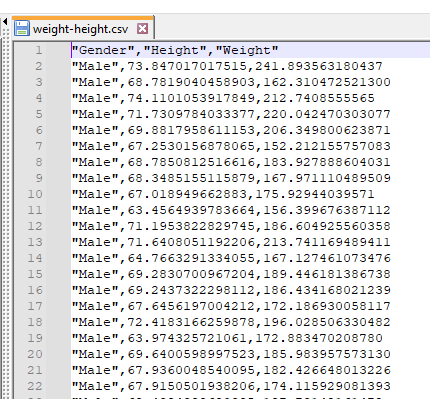Click the row with height 74.1101053917849

tap(223, 98)
